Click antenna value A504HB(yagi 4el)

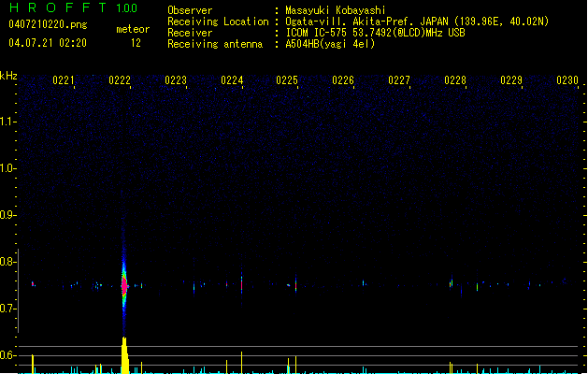(330, 44)
